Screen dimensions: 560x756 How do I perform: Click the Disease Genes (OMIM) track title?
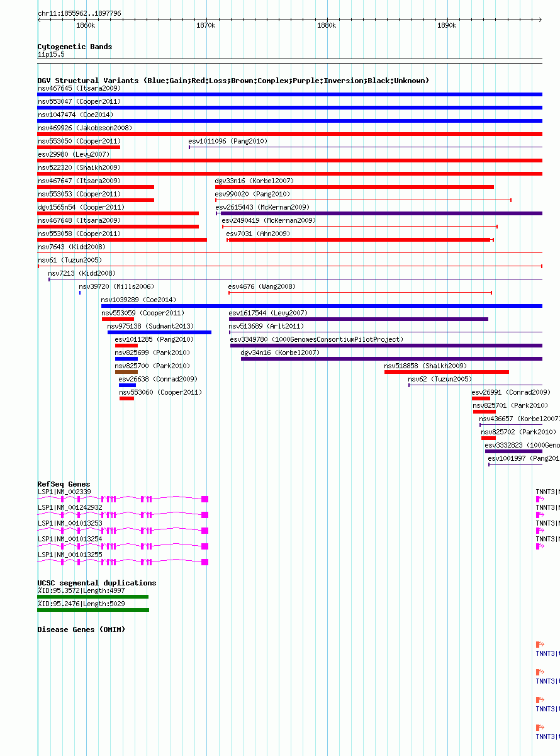(x=81, y=629)
